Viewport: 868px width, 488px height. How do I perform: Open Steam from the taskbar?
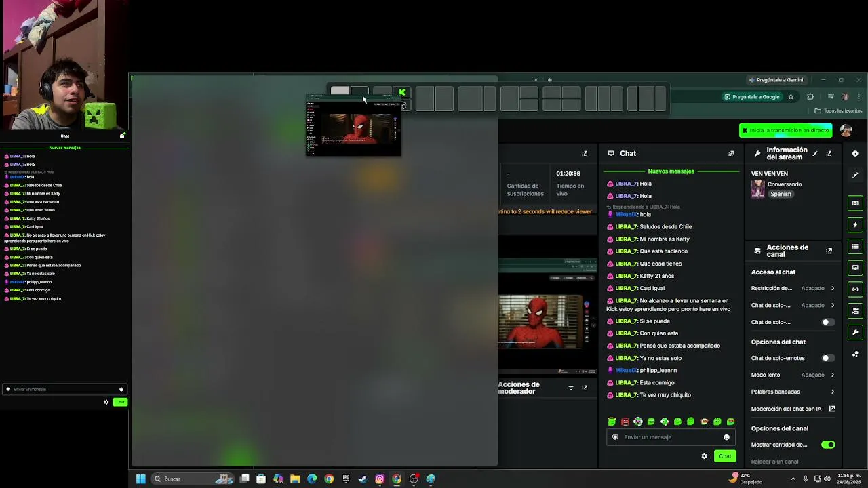(363, 479)
